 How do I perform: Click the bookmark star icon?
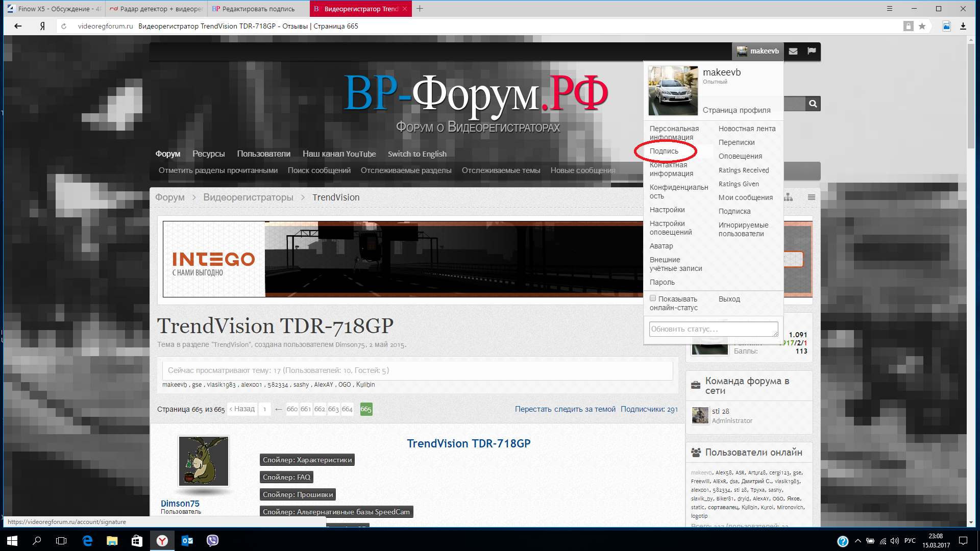pos(922,26)
